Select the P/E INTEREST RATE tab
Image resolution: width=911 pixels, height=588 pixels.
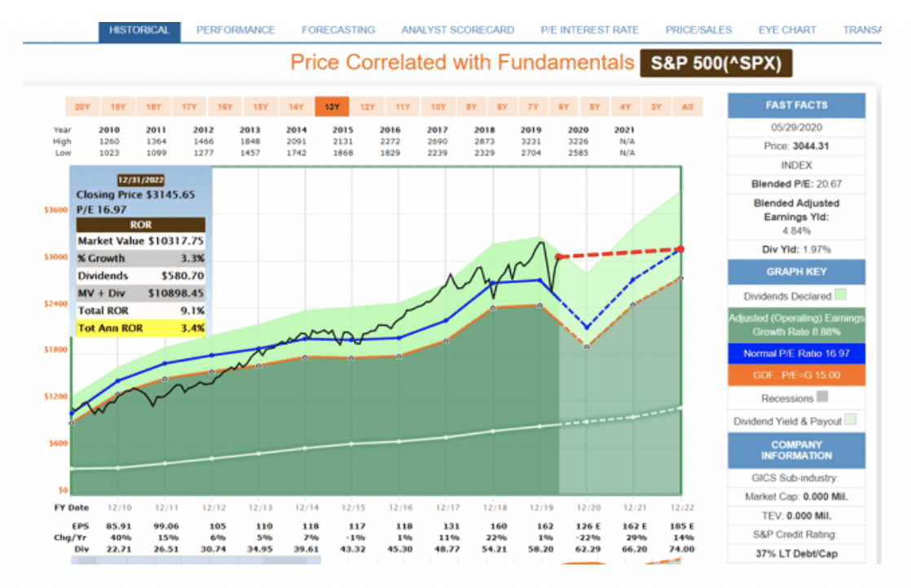click(x=590, y=30)
